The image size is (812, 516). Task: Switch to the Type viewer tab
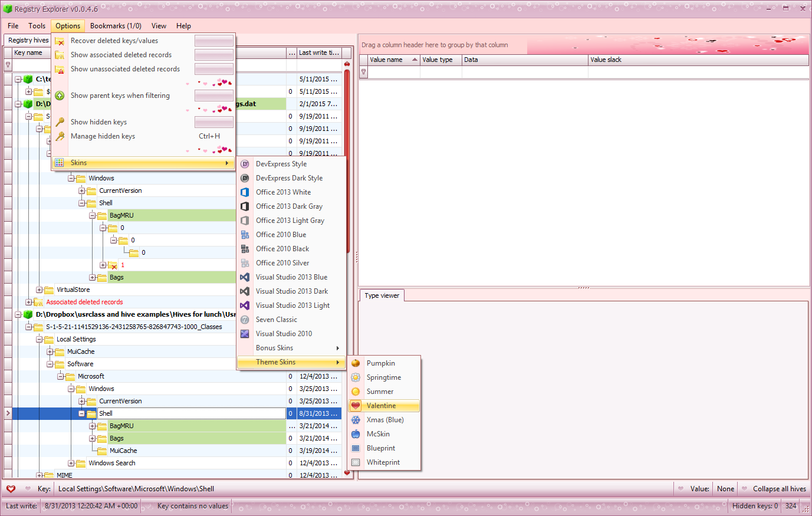tap(382, 295)
